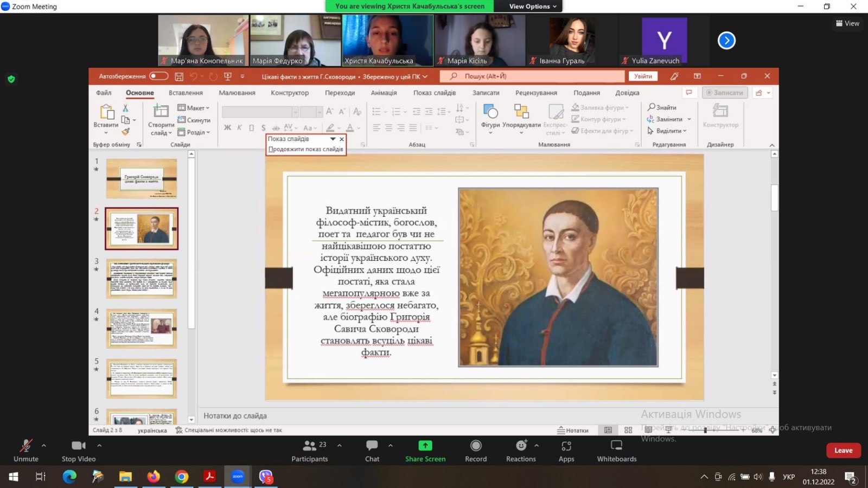This screenshot has width=868, height=488.
Task: Save the presentation with the floppy disk icon
Action: (179, 76)
